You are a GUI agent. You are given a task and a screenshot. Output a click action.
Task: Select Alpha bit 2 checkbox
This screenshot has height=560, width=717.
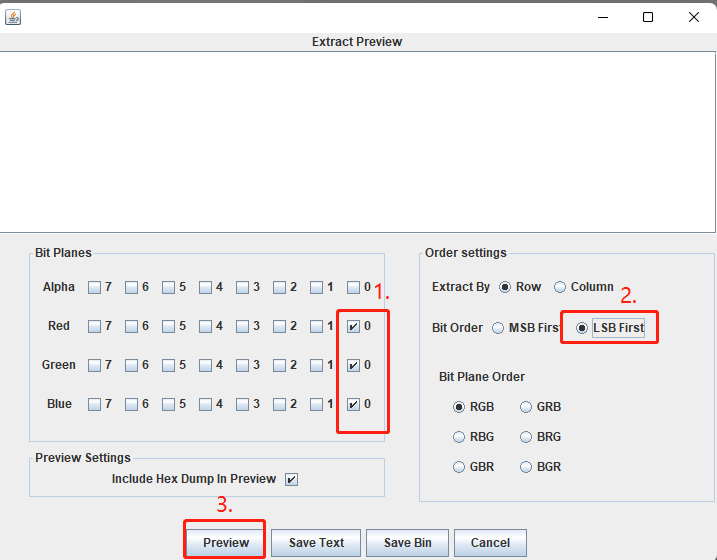pyautogui.click(x=279, y=288)
